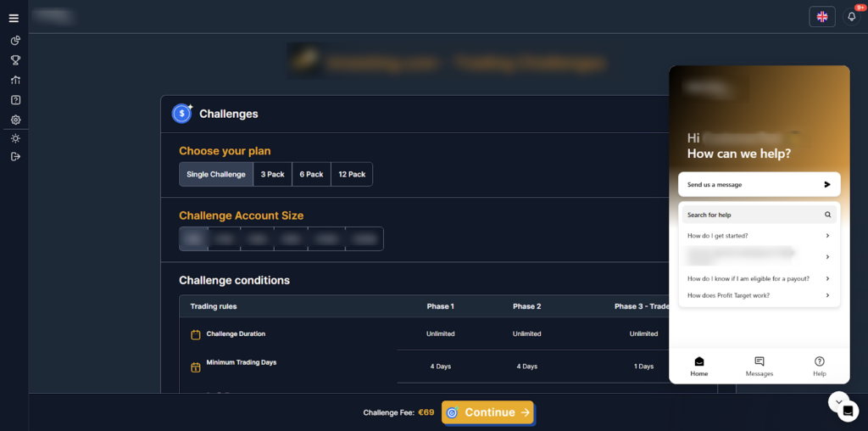Expand 'How does Profit Target work?' article
Image resolution: width=868 pixels, height=431 pixels.
pos(759,295)
